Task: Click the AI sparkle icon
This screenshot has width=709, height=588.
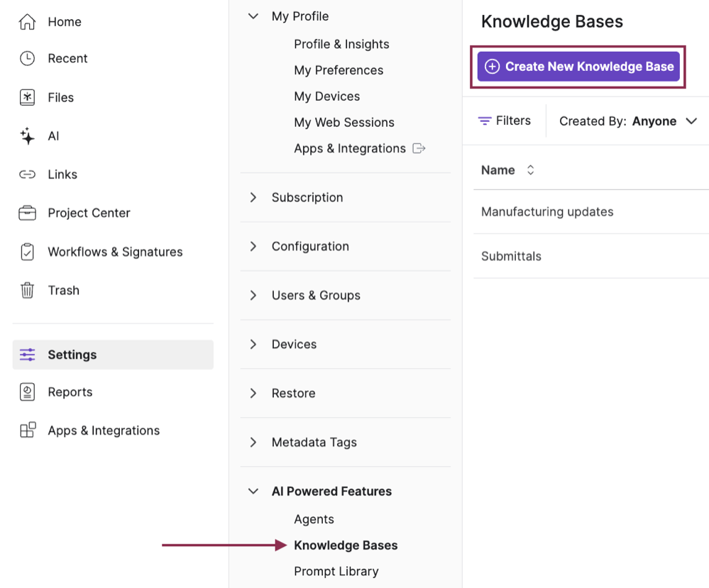Action: pos(26,135)
